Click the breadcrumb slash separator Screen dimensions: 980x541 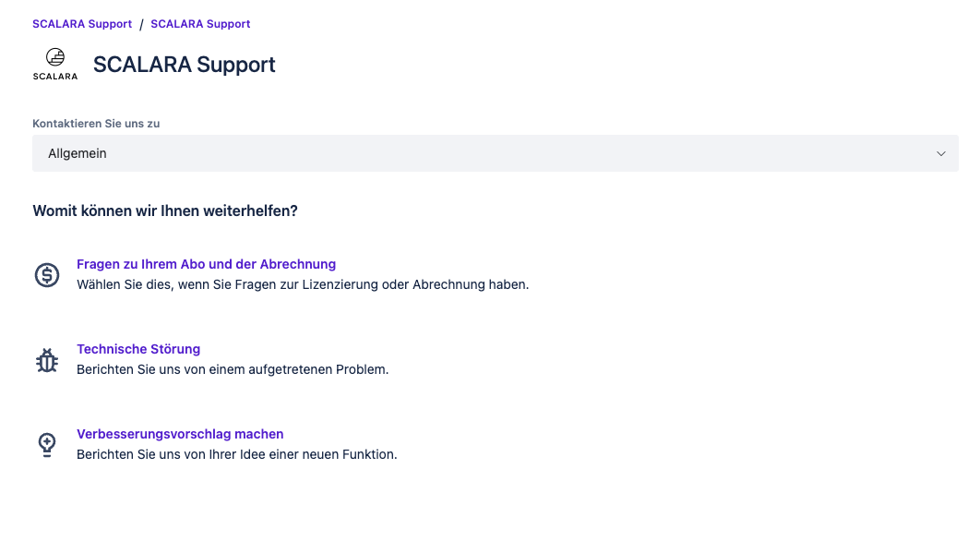141,24
